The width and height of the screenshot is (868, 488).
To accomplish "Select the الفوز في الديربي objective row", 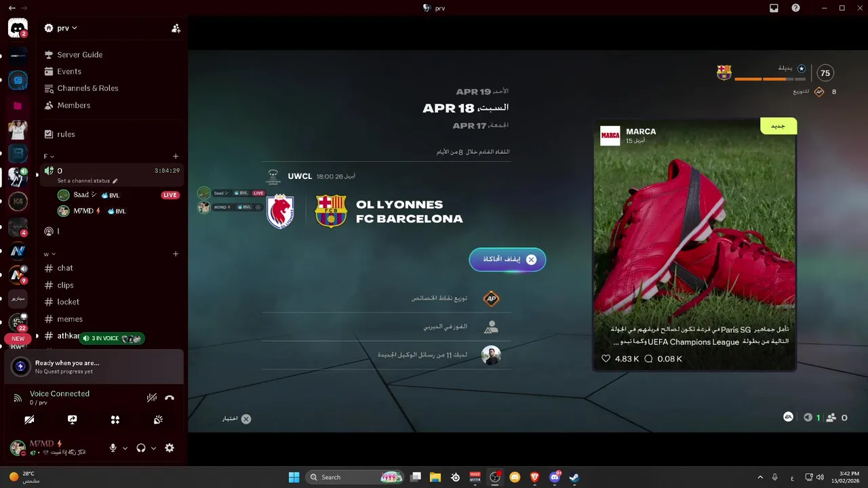I will [387, 327].
